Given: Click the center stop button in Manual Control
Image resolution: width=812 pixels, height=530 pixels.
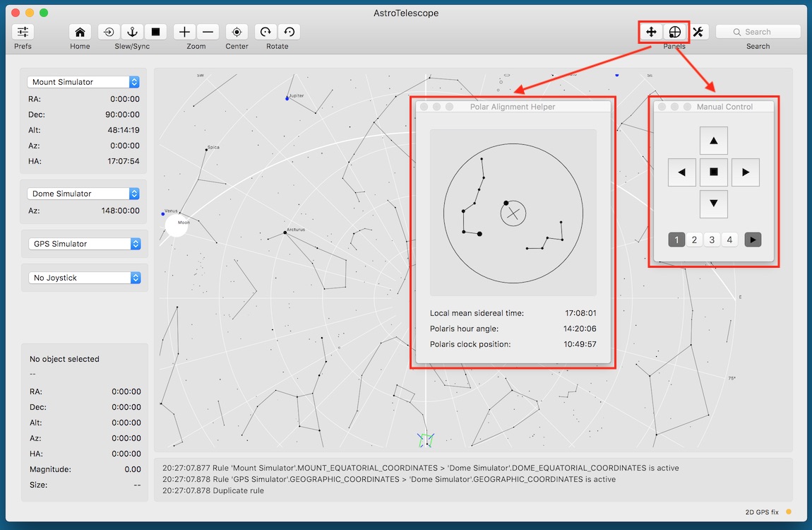Looking at the screenshot, I should [x=714, y=172].
